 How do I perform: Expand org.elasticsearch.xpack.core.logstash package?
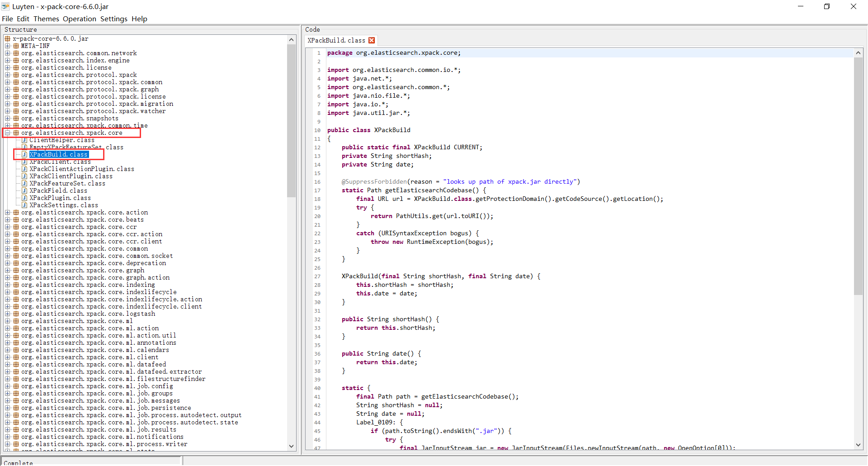pos(8,314)
